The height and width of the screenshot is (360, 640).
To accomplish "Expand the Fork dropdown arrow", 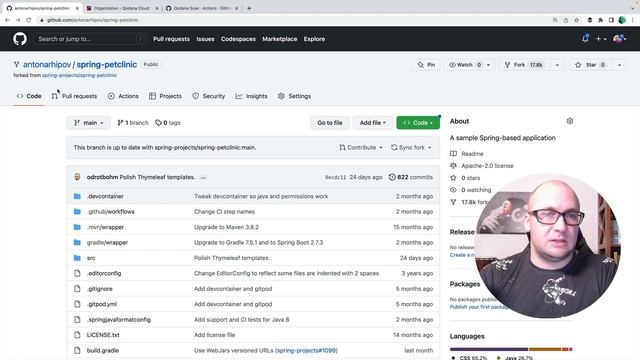I will [x=557, y=65].
